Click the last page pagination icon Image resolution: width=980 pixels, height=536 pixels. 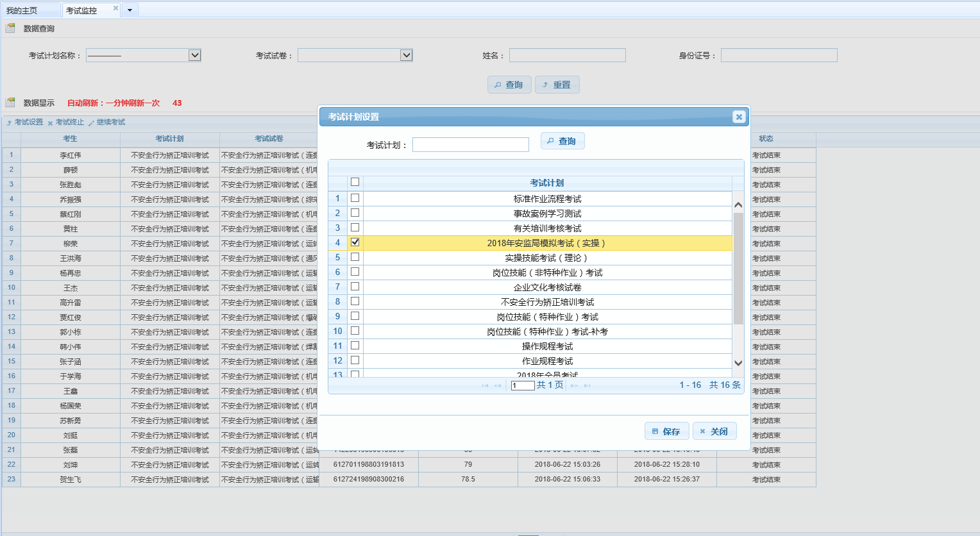click(x=587, y=385)
